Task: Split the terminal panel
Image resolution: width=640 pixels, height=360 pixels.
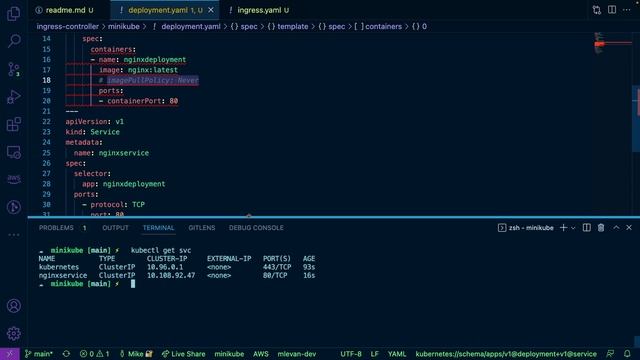Action: point(587,228)
